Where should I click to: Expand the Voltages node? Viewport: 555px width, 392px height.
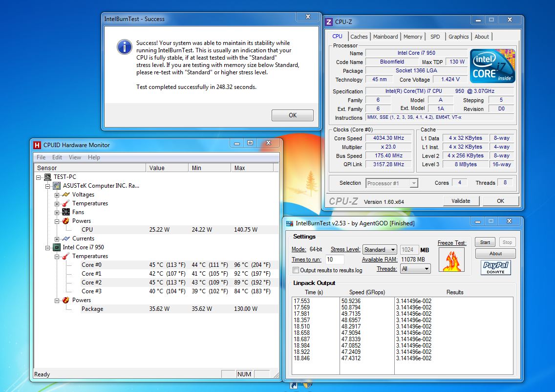(x=57, y=195)
